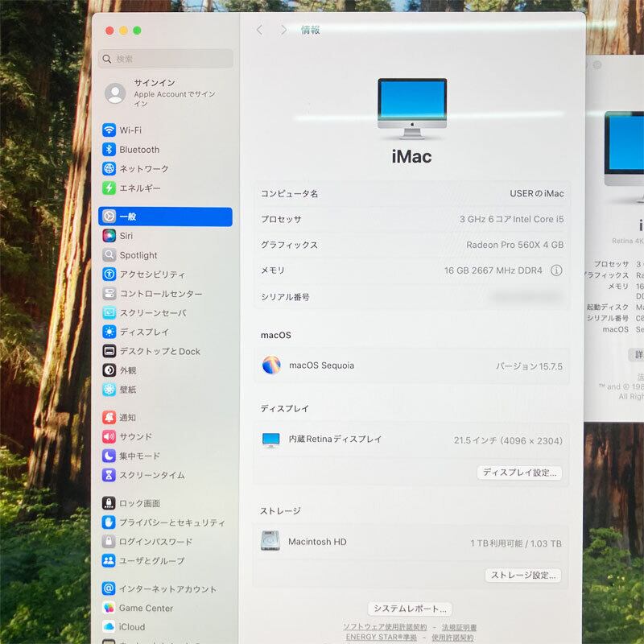Click the ネットワーク globe icon
Viewport: 644px width, 644px height.
109,168
